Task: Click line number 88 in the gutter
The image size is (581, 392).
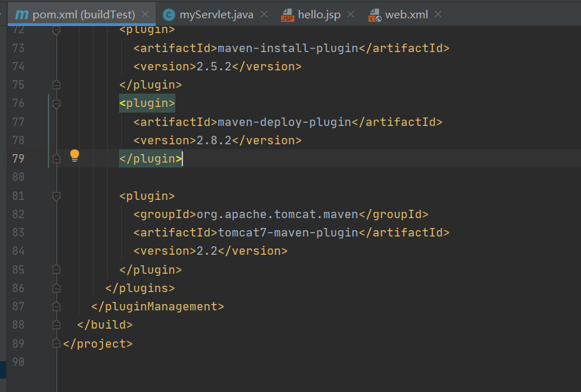Action: (18, 324)
